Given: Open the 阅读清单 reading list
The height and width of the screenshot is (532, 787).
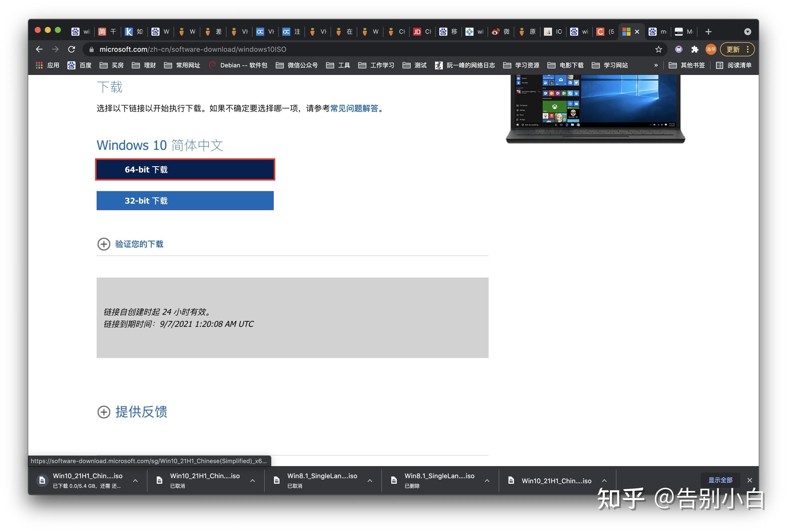Looking at the screenshot, I should pyautogui.click(x=733, y=65).
